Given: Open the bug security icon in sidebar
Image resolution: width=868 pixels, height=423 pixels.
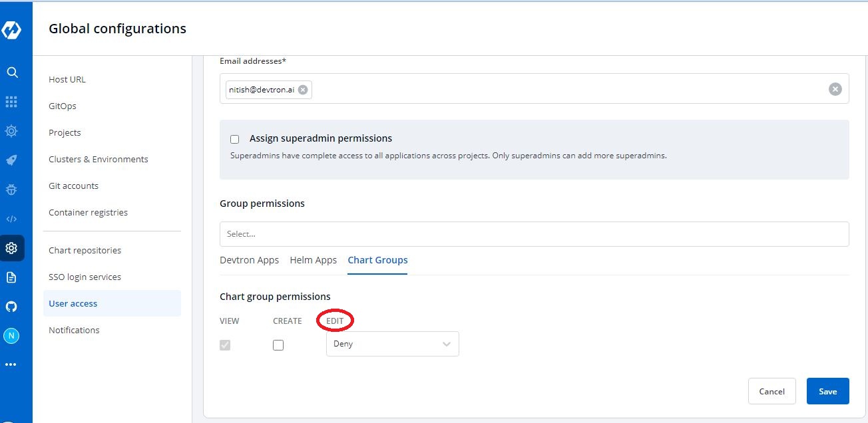Looking at the screenshot, I should coord(11,190).
